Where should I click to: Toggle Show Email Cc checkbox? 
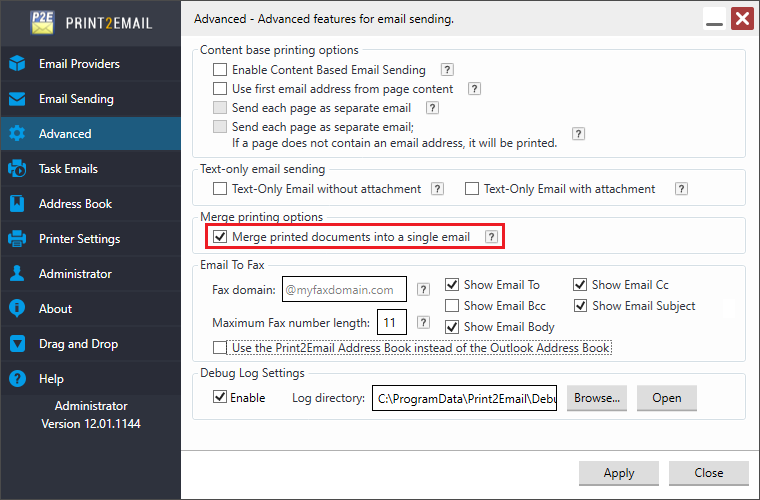point(580,284)
